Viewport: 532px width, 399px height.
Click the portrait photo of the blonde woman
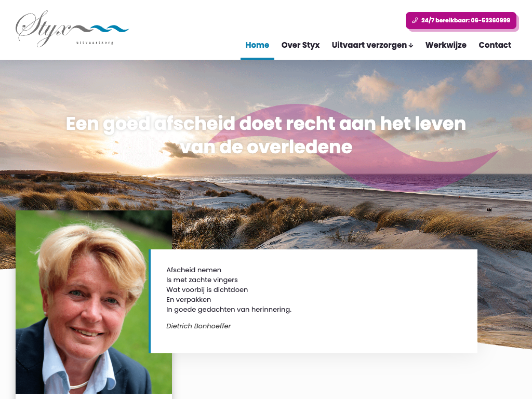pyautogui.click(x=94, y=302)
